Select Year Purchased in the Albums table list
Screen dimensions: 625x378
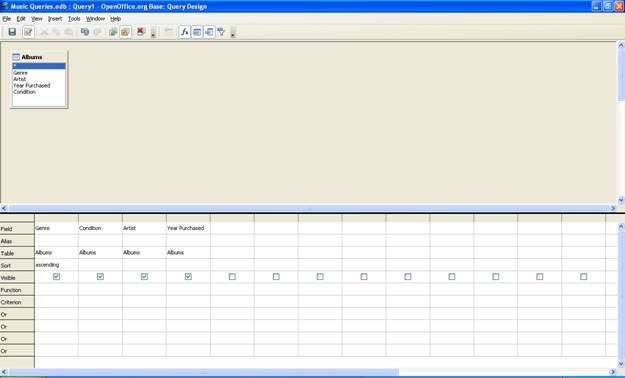[x=32, y=85]
